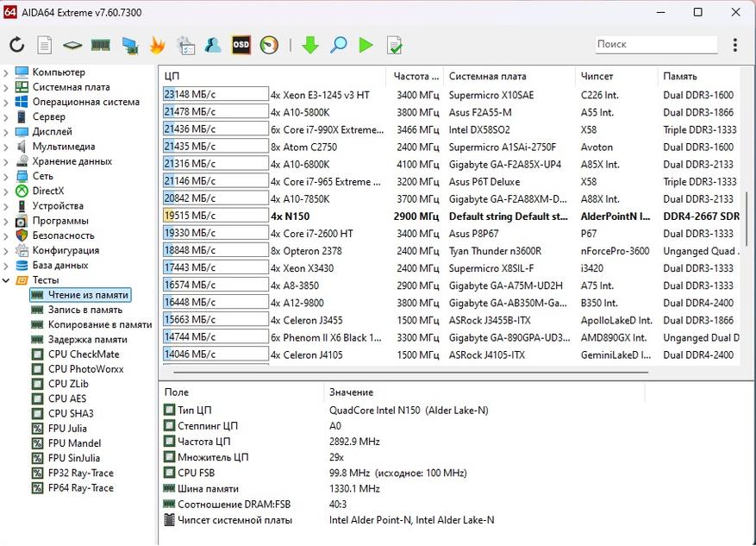Expand the Сеть tree node
The width and height of the screenshot is (756, 546).
pyautogui.click(x=6, y=177)
